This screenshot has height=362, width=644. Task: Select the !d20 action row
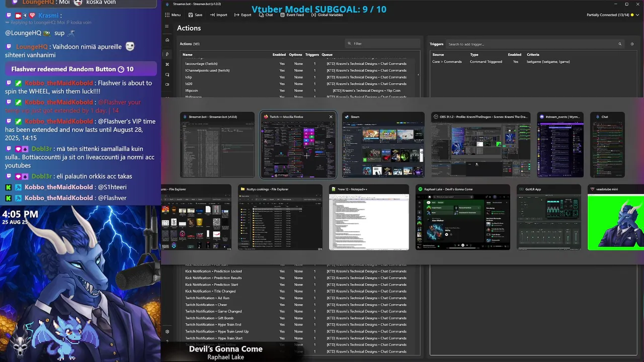(x=299, y=84)
